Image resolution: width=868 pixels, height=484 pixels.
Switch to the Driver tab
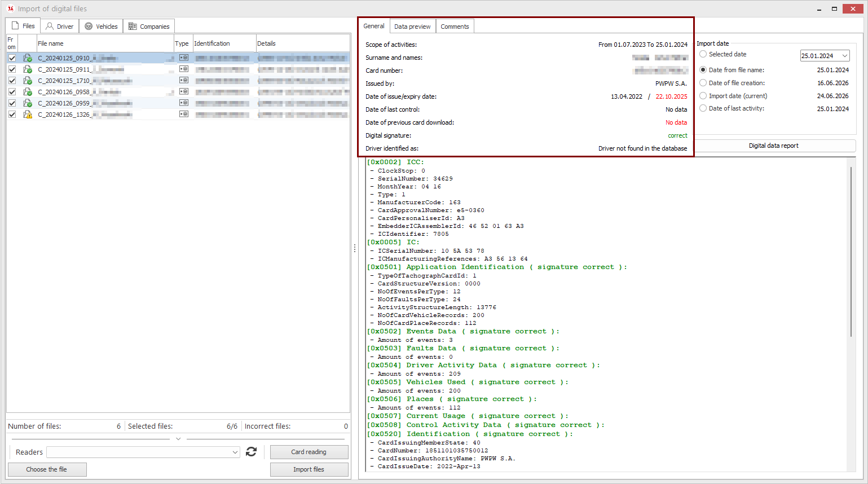tap(59, 26)
